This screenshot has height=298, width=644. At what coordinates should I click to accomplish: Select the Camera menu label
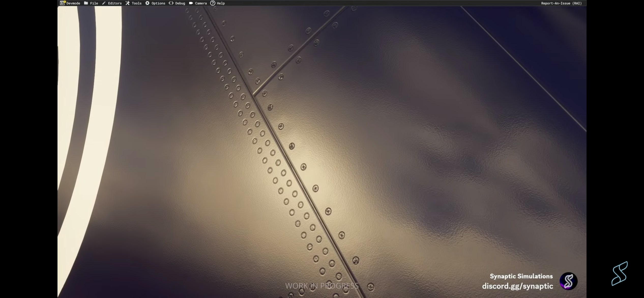tap(201, 3)
